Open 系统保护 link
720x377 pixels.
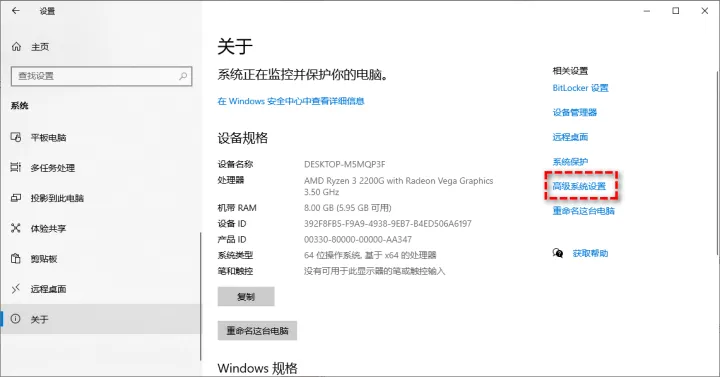click(x=570, y=162)
